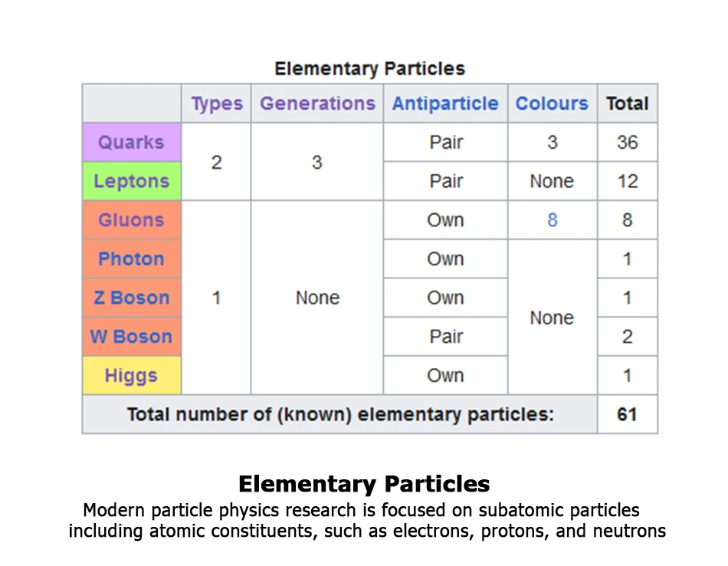Select the Leptons total value 12
728x566 pixels.
pyautogui.click(x=627, y=182)
